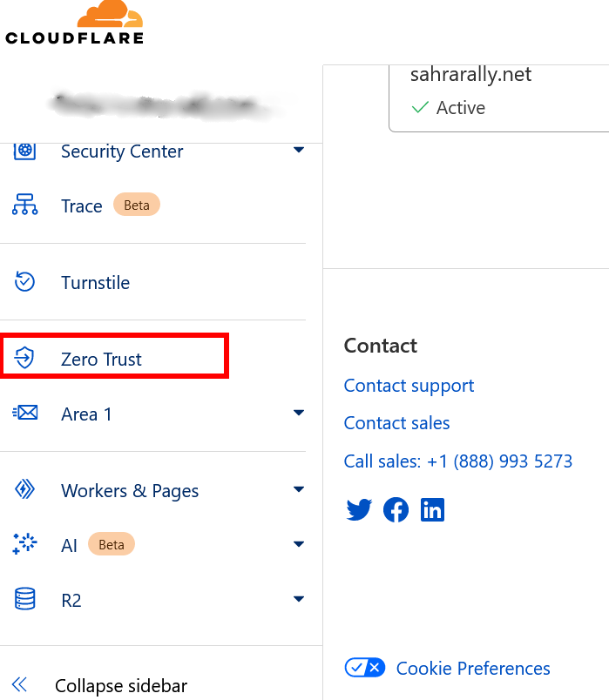Click the Area 1 envelope icon
Screen dimensions: 609x700
pos(25,414)
